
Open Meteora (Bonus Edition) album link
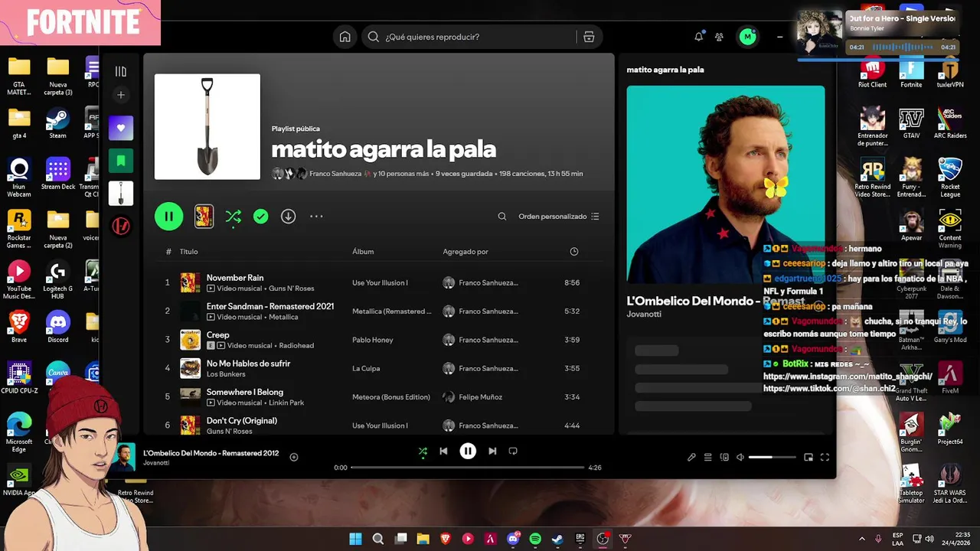click(x=391, y=397)
